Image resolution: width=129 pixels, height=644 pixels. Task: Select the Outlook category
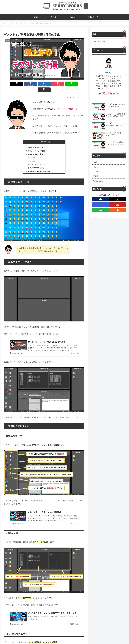tap(109, 172)
